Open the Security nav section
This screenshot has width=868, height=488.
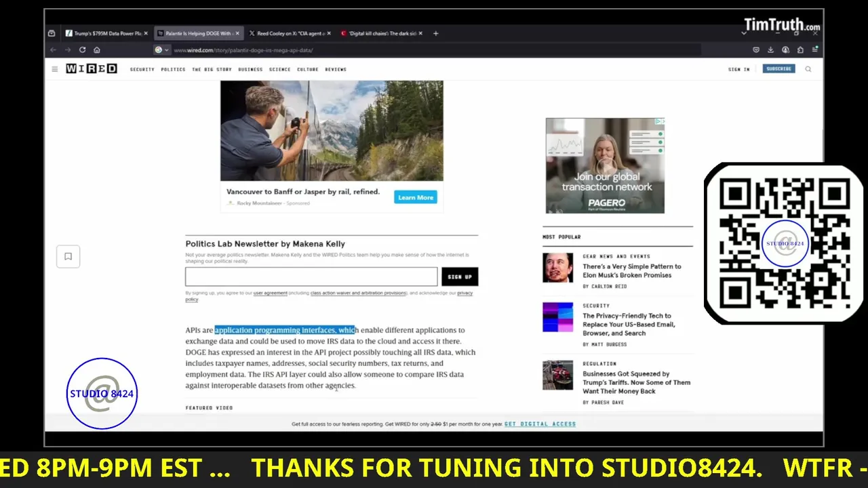[x=142, y=69]
